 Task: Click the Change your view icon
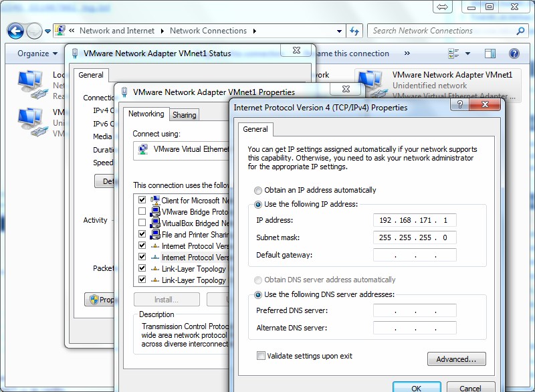pos(453,54)
